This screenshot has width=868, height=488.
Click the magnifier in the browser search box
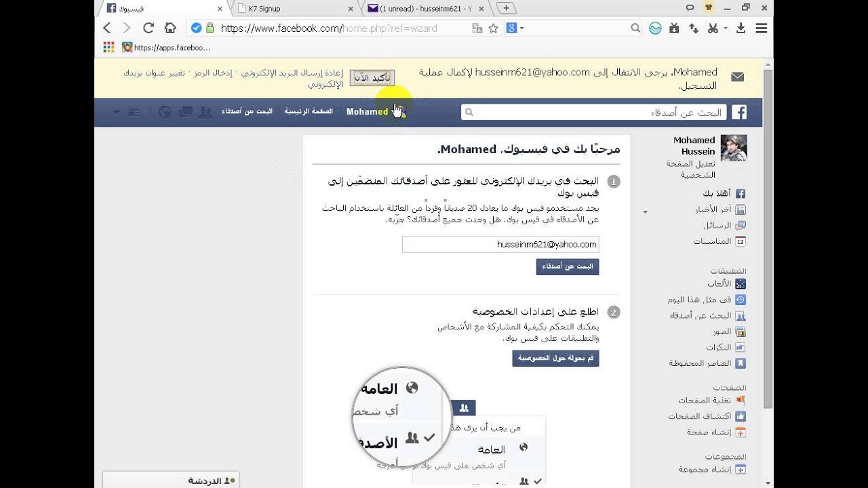635,28
